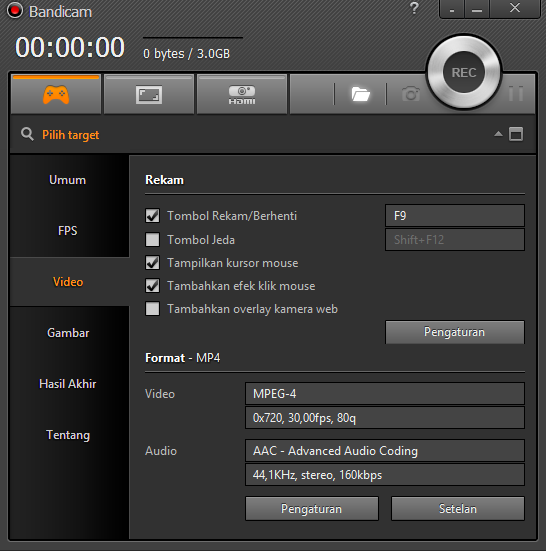Image resolution: width=546 pixels, height=551 pixels.
Task: Click the window mode icon in target bar
Action: [516, 134]
